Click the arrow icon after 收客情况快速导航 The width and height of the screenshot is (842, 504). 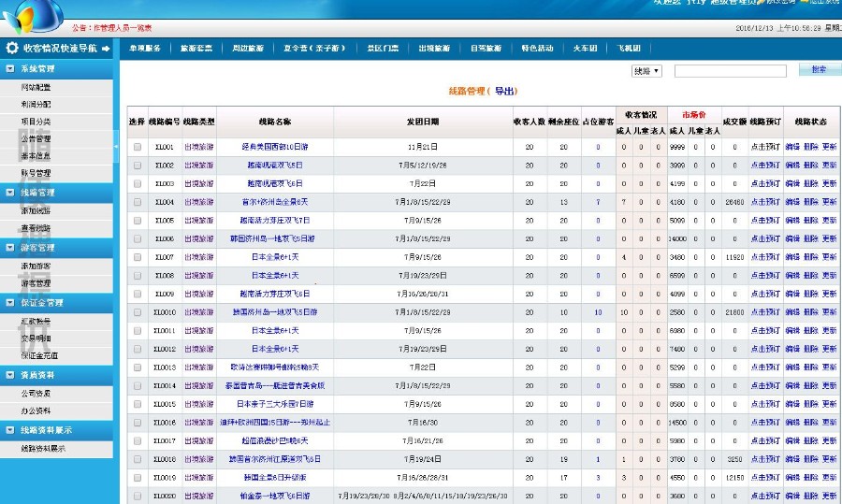coord(106,49)
